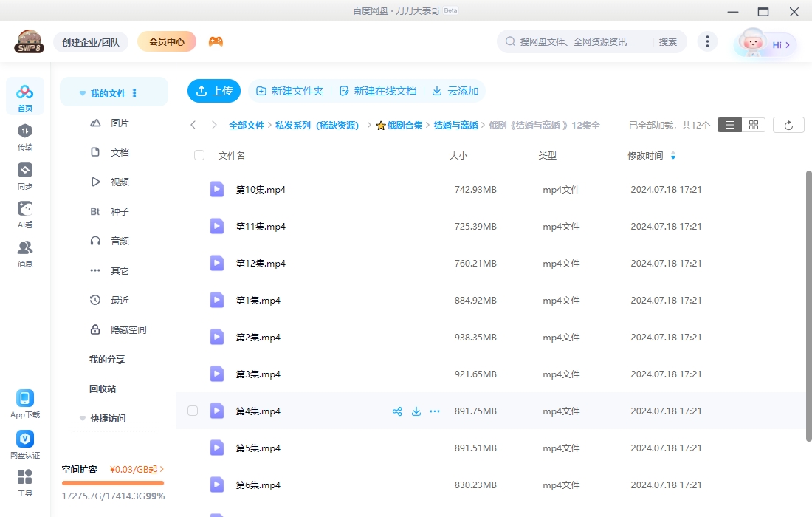This screenshot has height=517, width=812.
Task: Refresh the file list
Action: point(788,124)
